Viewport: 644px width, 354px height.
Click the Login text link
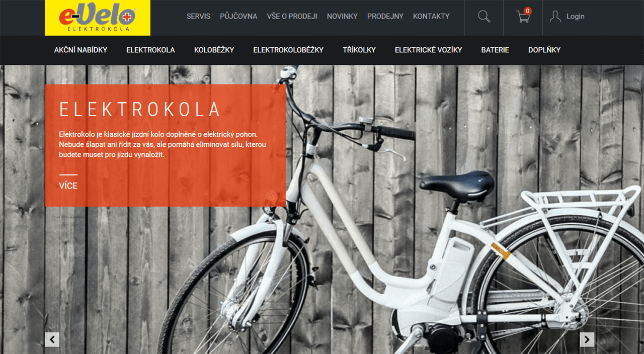pyautogui.click(x=576, y=16)
